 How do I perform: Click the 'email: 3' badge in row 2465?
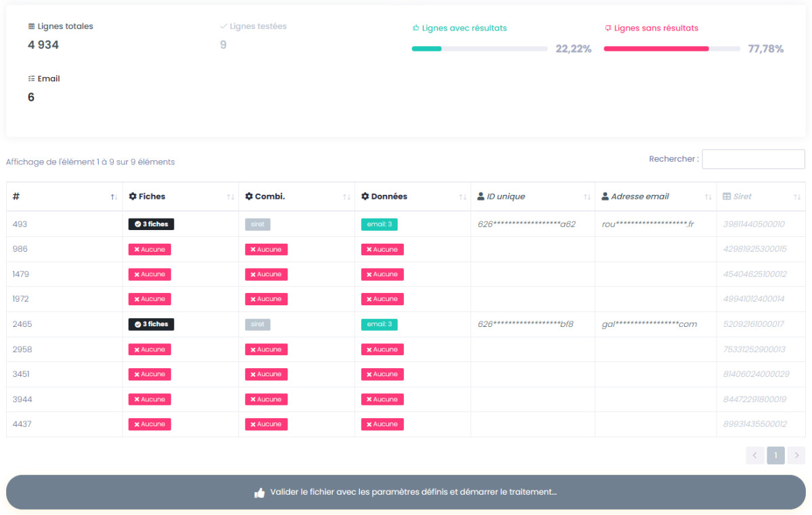pos(379,324)
